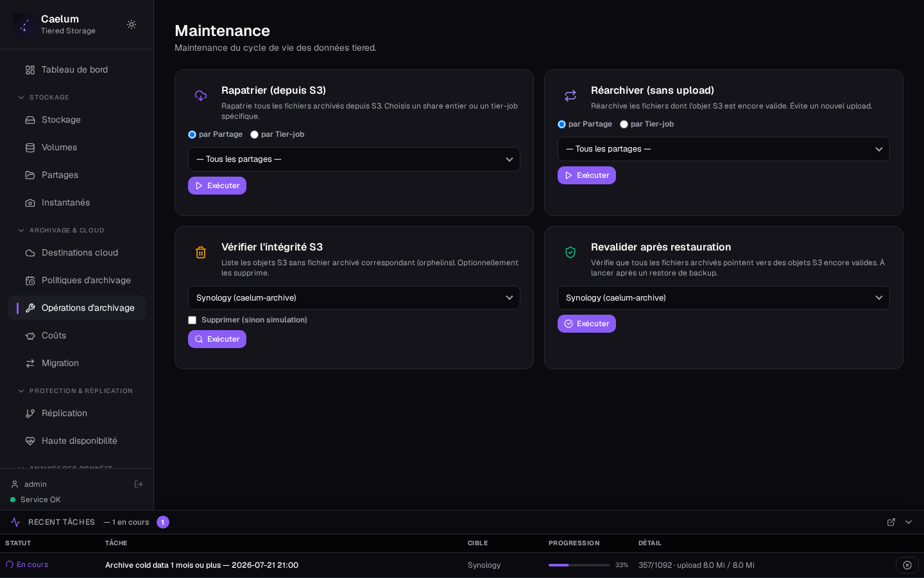Click the Coûts piggy bank icon

pos(30,336)
